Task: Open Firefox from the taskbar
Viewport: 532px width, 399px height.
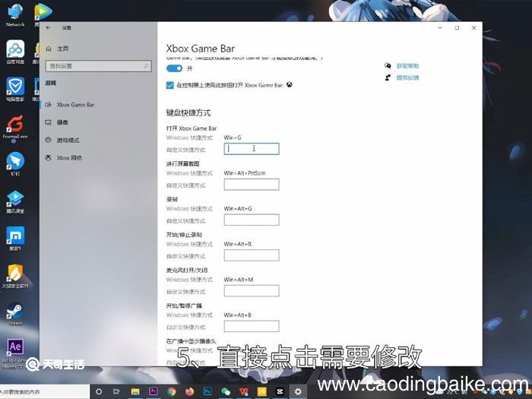Action: click(x=190, y=391)
